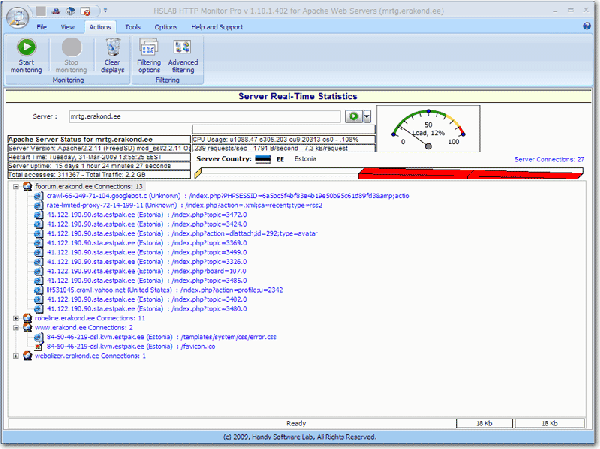Expand the webalizer.erakond.ee connections node
Image resolution: width=600 pixels, height=449 pixels.
pyautogui.click(x=15, y=355)
